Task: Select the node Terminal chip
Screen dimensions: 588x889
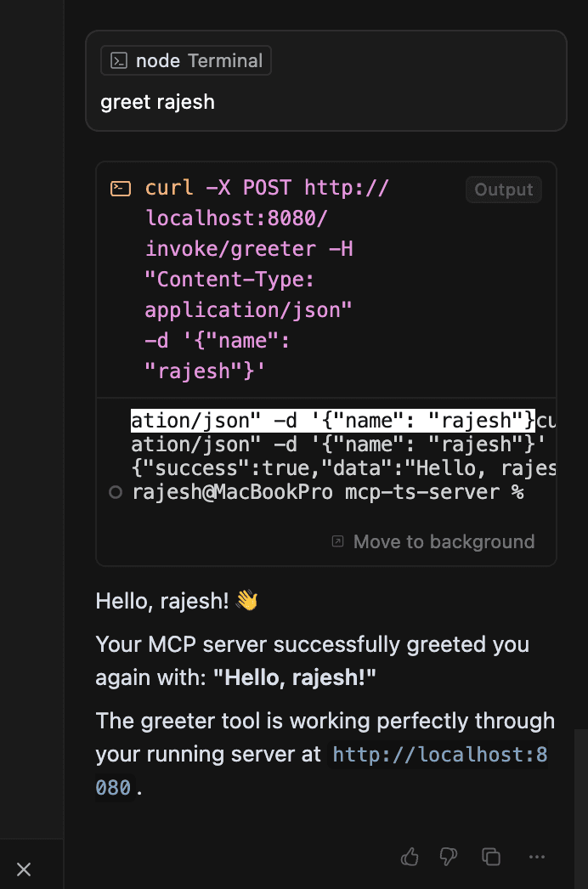Action: 185,60
